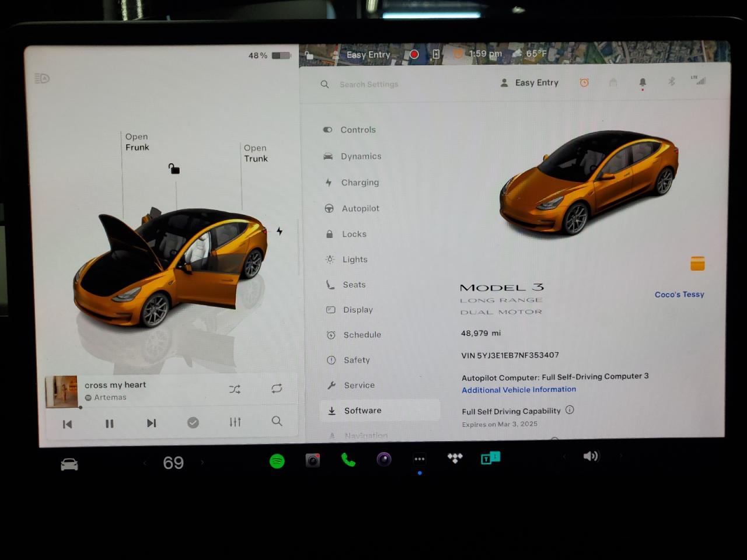This screenshot has width=747, height=560.
Task: Launch Spotify app icon
Action: [x=277, y=461]
